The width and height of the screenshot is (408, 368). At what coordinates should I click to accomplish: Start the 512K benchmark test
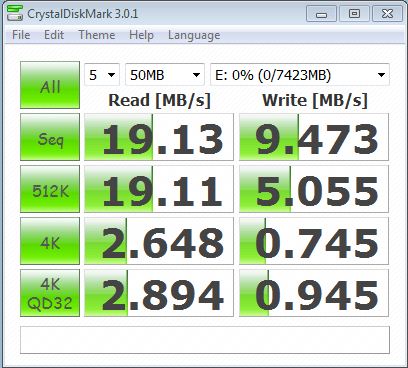pos(50,189)
